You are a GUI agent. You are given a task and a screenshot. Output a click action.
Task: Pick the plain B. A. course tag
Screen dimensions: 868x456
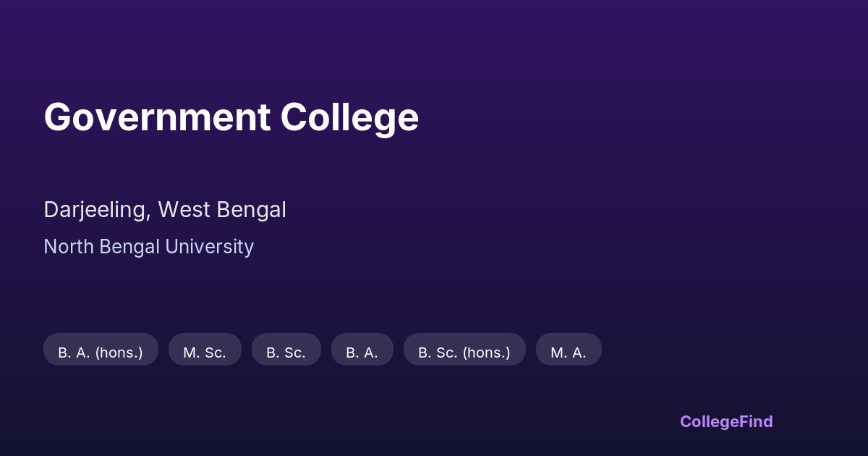click(x=362, y=352)
